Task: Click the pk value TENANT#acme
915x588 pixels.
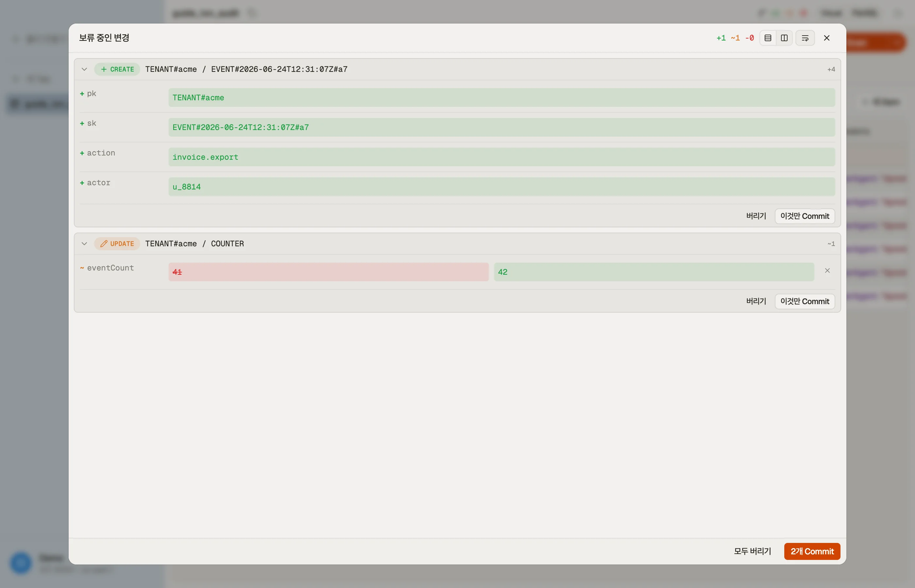Action: coord(501,98)
